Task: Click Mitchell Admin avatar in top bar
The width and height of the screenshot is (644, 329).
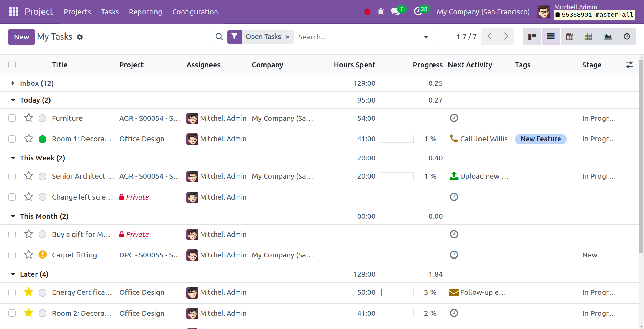Action: [544, 12]
